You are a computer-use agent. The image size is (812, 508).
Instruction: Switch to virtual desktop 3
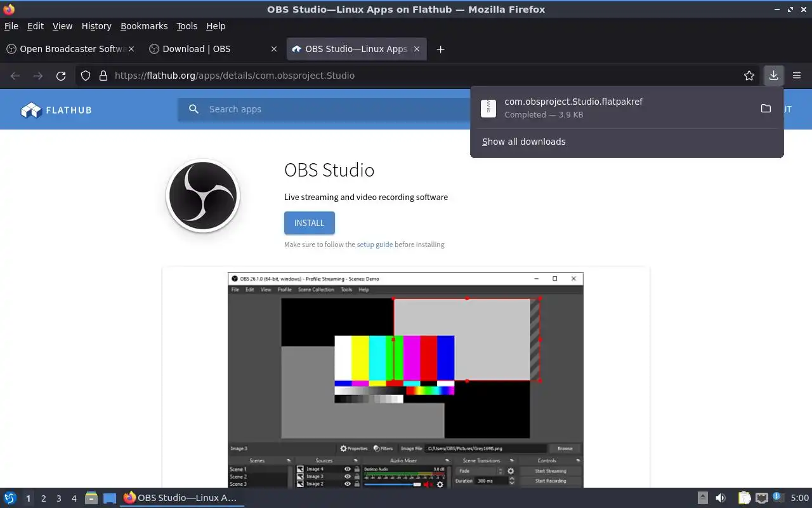pos(58,498)
